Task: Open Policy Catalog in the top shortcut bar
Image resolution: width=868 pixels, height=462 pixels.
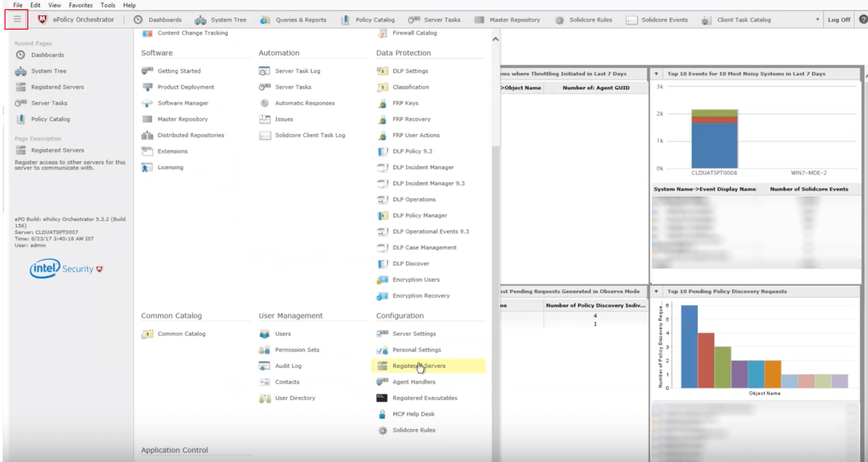Action: (367, 20)
